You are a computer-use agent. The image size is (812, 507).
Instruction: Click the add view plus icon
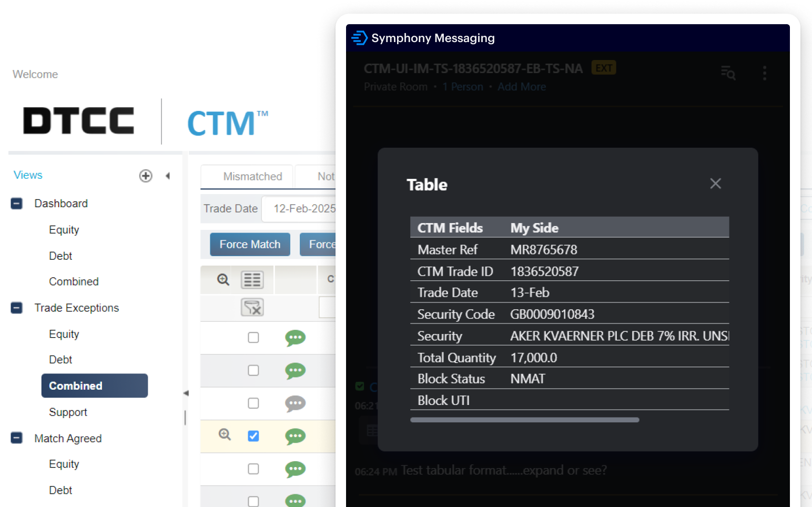[x=146, y=176]
